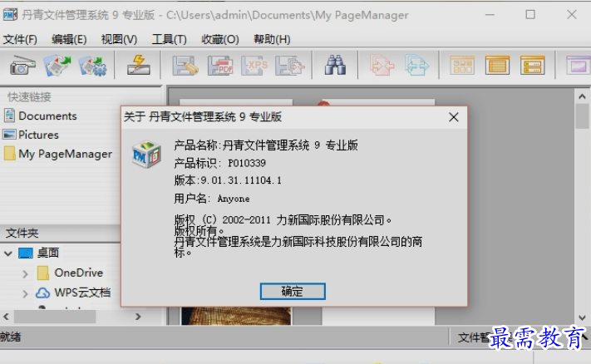Click the main view vertical scrollbar thumb
The height and width of the screenshot is (364, 591).
coord(583,117)
